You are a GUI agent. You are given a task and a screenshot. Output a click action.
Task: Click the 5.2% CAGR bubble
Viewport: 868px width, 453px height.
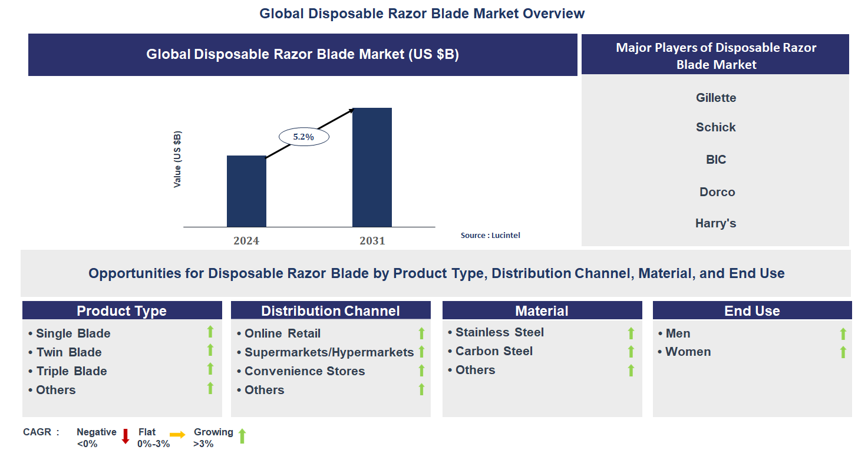pos(303,136)
